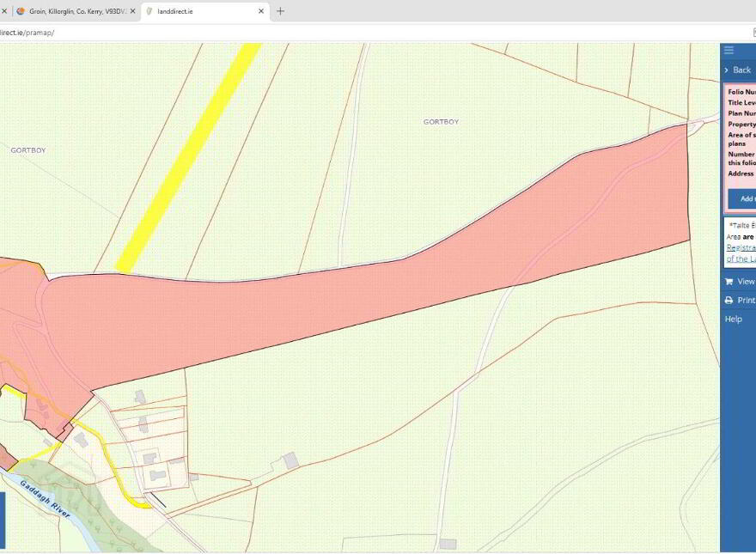Viewport: 756px width, 554px height.
Task: Focus the address bar showing /pramap/
Action: [376, 33]
